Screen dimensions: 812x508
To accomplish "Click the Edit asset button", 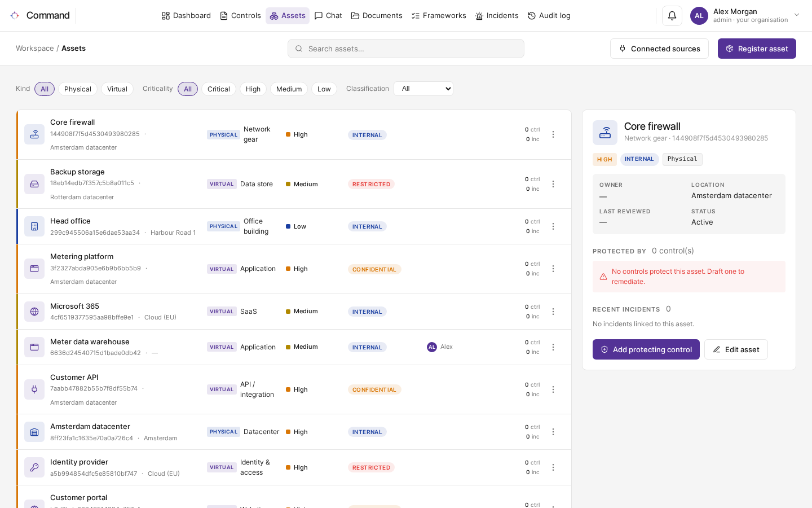I will coord(736,349).
